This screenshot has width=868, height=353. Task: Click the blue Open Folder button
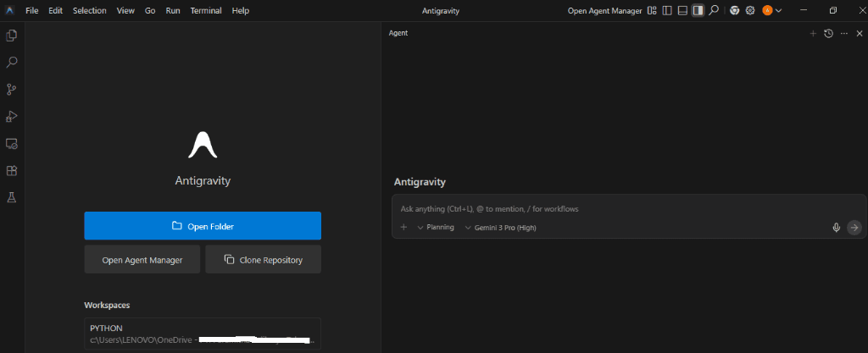[203, 226]
